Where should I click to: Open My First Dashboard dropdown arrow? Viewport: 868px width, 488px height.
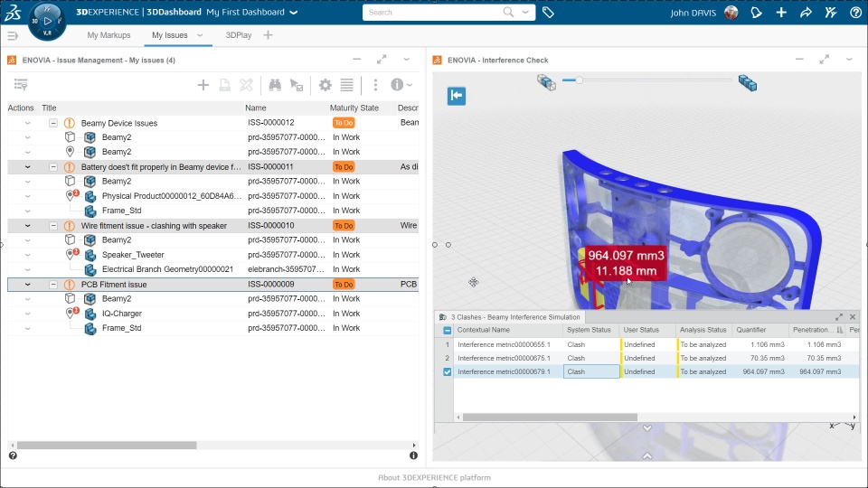tap(294, 12)
